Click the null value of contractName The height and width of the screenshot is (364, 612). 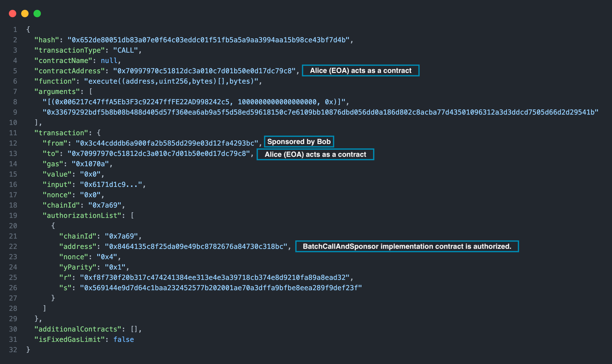tap(109, 61)
